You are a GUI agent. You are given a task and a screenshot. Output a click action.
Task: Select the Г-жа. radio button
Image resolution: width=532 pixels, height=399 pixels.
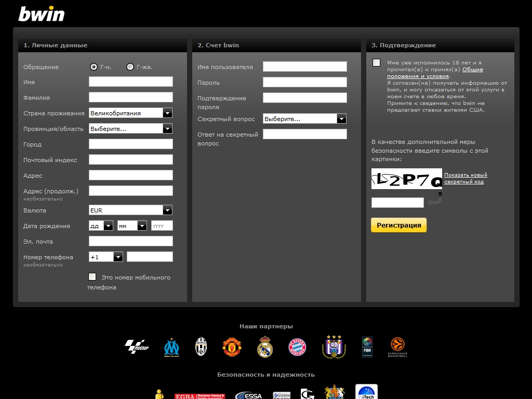tap(130, 66)
